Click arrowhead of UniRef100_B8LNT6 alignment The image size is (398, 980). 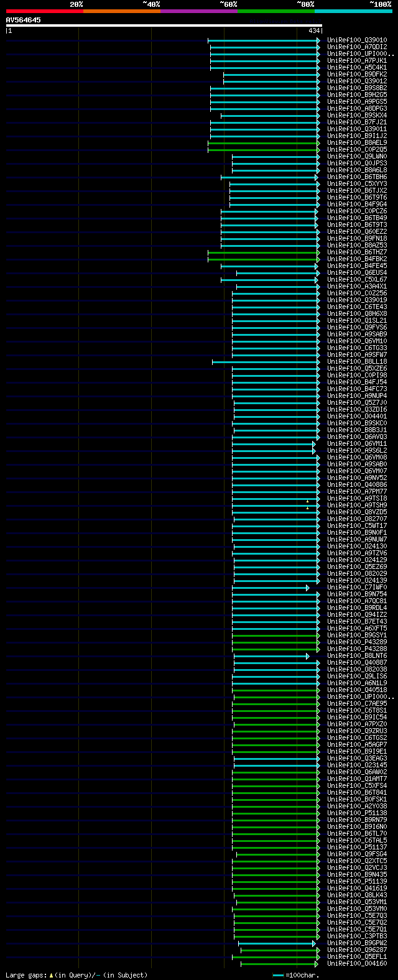(307, 656)
